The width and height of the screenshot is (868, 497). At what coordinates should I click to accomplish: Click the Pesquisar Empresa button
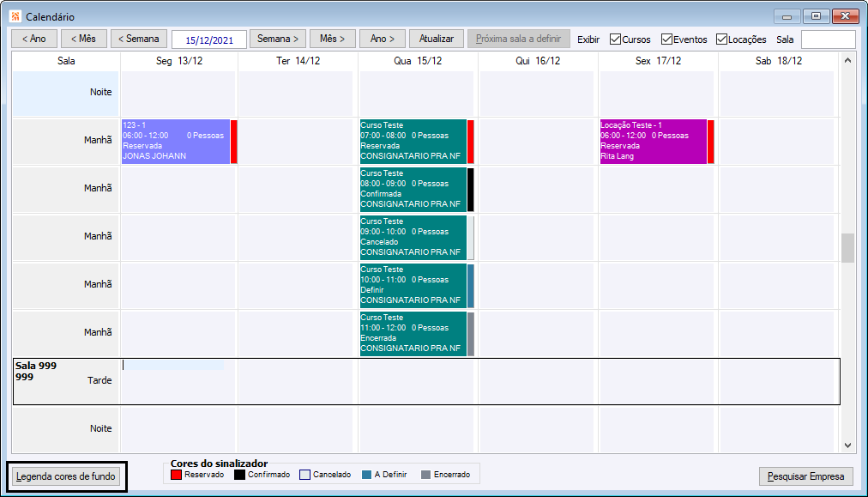806,476
